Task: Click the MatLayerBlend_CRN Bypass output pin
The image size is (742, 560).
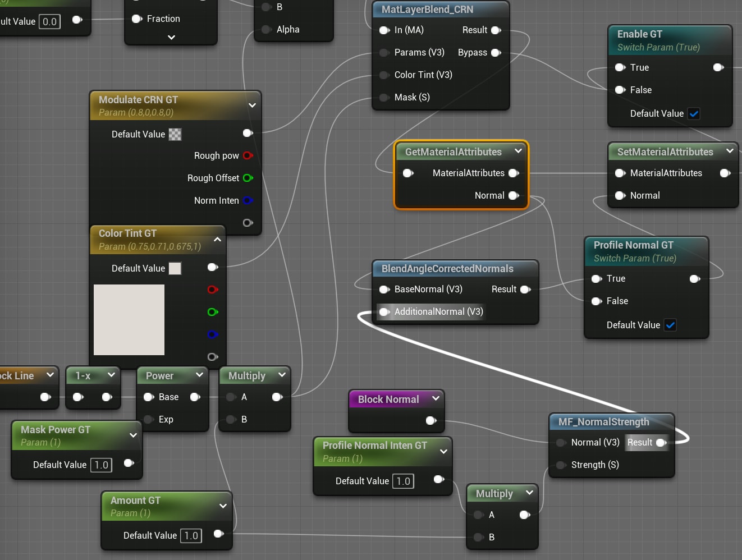Action: (x=496, y=53)
